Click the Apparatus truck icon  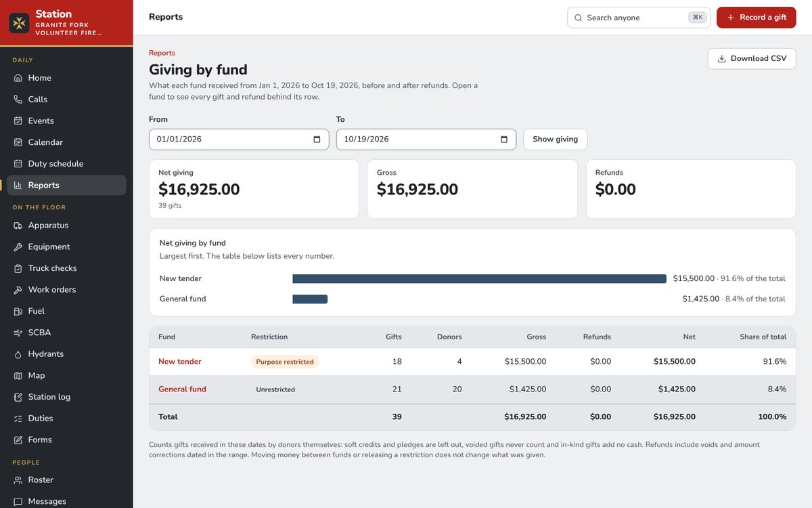pos(18,226)
